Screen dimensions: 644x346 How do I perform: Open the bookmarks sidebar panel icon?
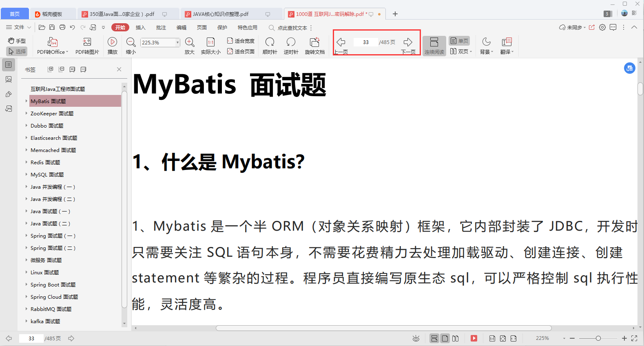coord(9,64)
